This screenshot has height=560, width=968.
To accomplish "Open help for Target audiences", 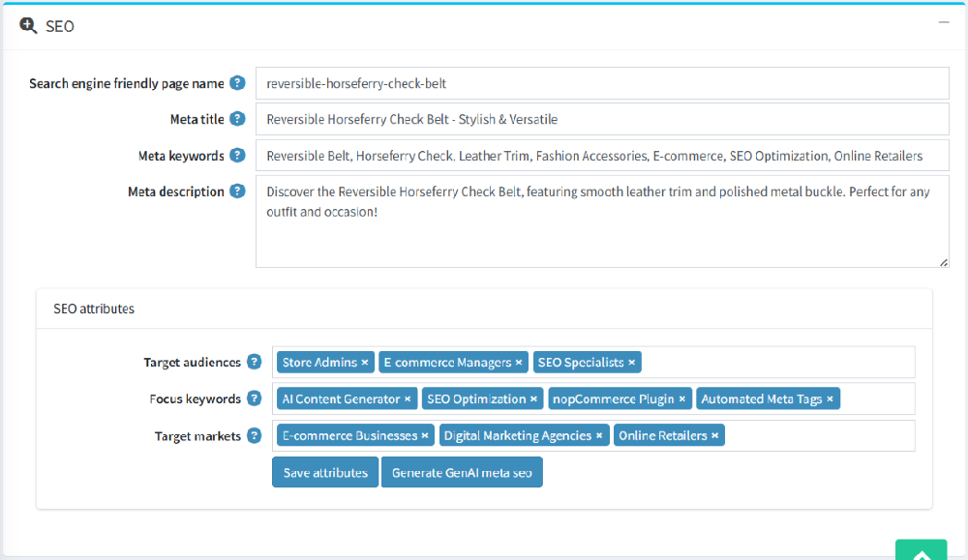I will (x=254, y=362).
